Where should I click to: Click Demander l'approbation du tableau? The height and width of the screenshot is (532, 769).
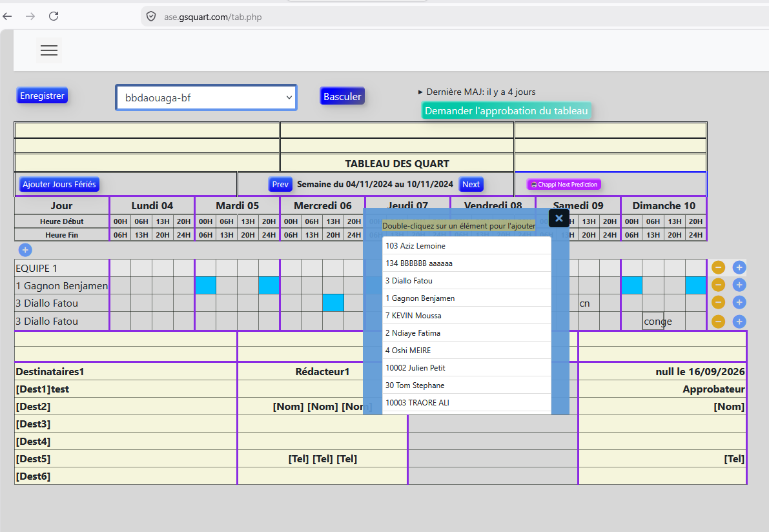click(506, 111)
